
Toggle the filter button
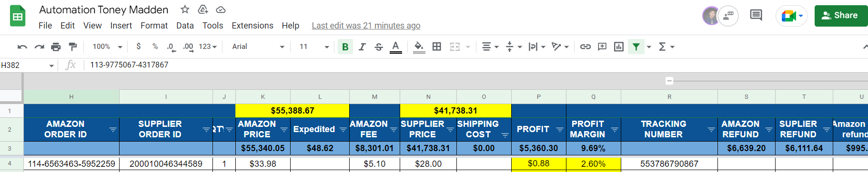[636, 47]
